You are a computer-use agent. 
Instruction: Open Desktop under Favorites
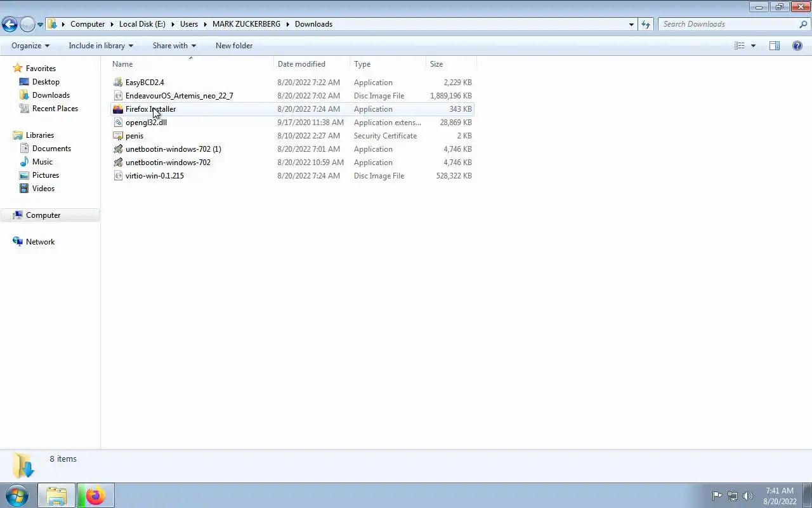point(46,82)
